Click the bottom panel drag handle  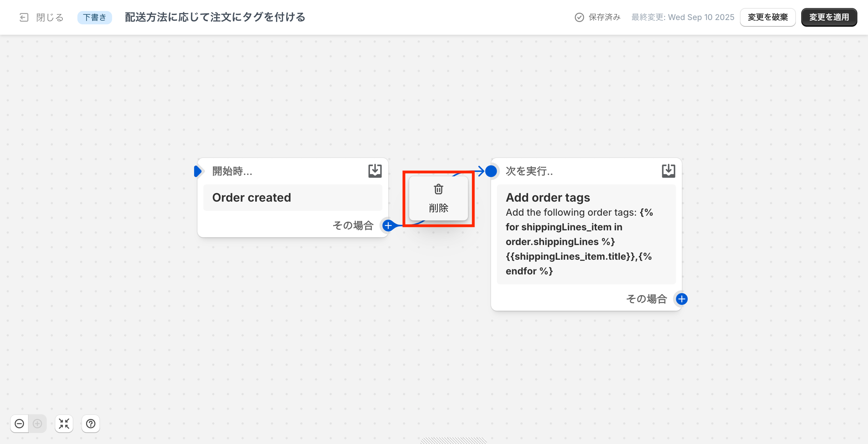tap(454, 440)
